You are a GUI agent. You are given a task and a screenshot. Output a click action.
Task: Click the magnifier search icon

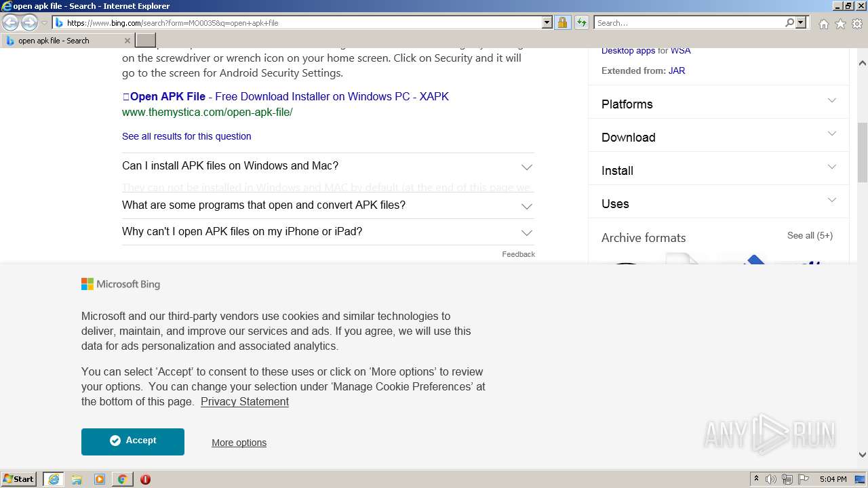point(789,23)
